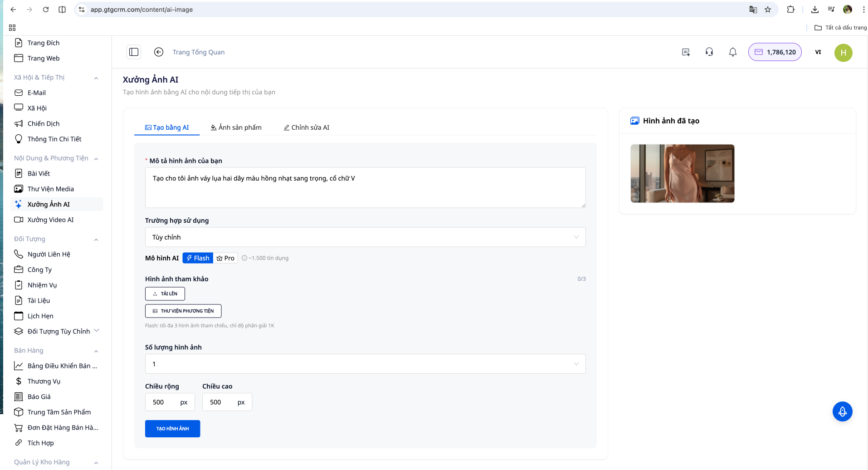Bookmark this page with star icon
This screenshot has width=868, height=470.
tap(767, 10)
